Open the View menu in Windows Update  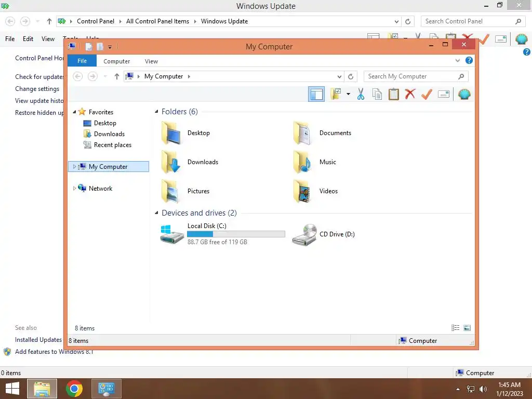coord(48,38)
